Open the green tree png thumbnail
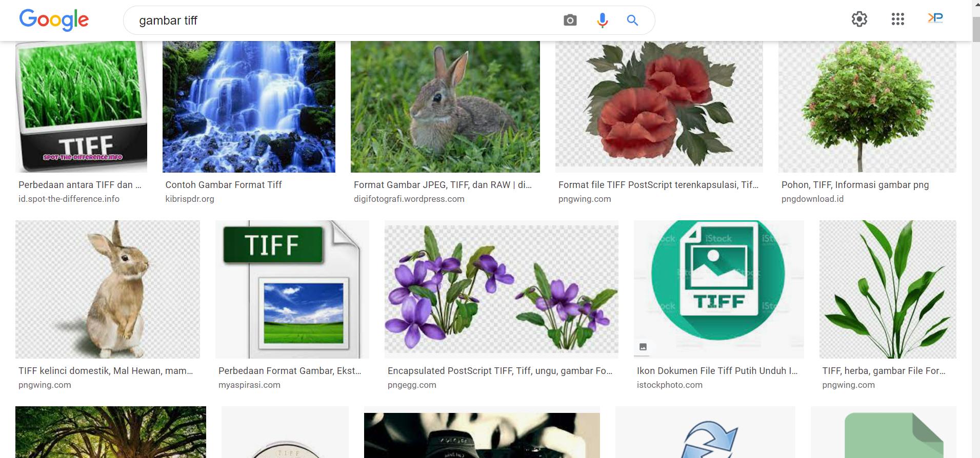The height and width of the screenshot is (458, 980). (x=867, y=107)
